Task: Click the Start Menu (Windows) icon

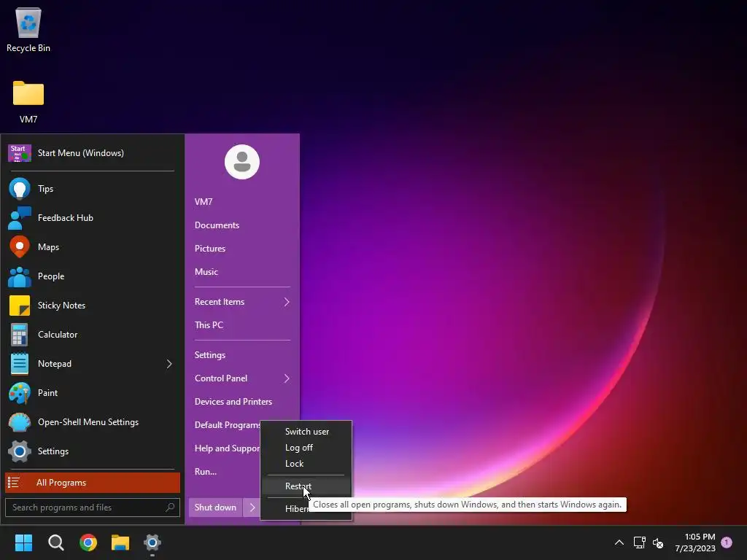Action: coord(20,153)
